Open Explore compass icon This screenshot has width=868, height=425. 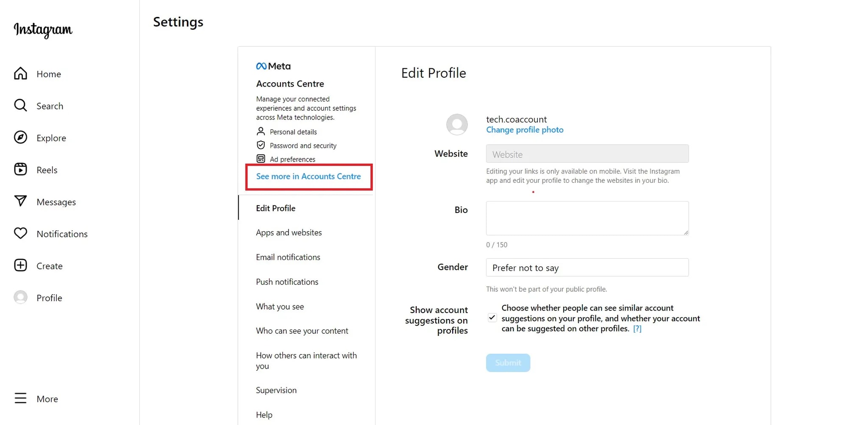click(x=20, y=137)
